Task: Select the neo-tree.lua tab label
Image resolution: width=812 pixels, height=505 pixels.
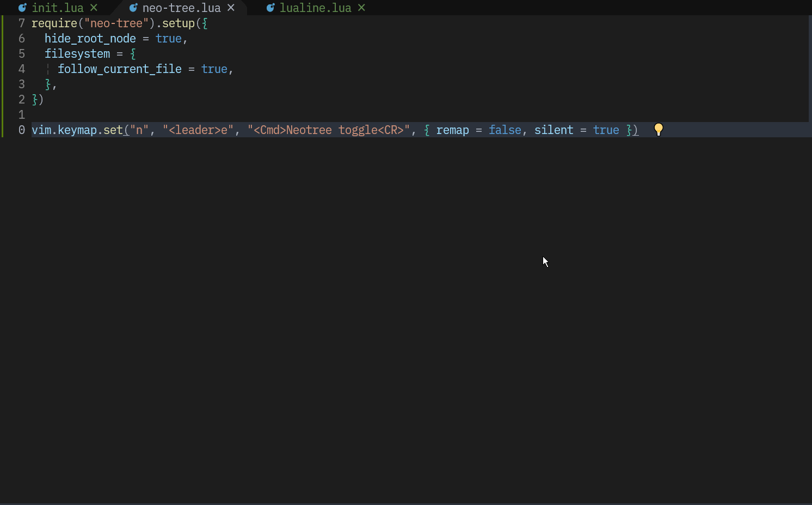Action: click(x=182, y=8)
